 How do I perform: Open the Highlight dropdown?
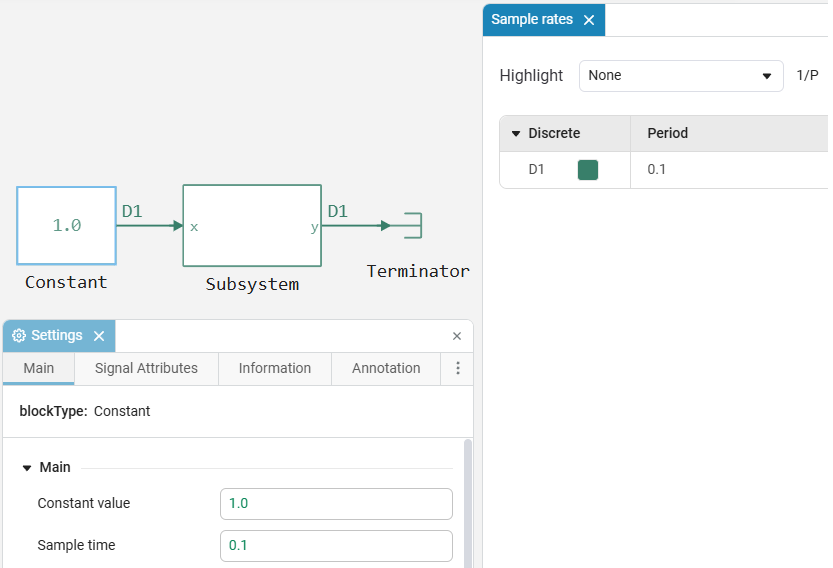(x=680, y=76)
